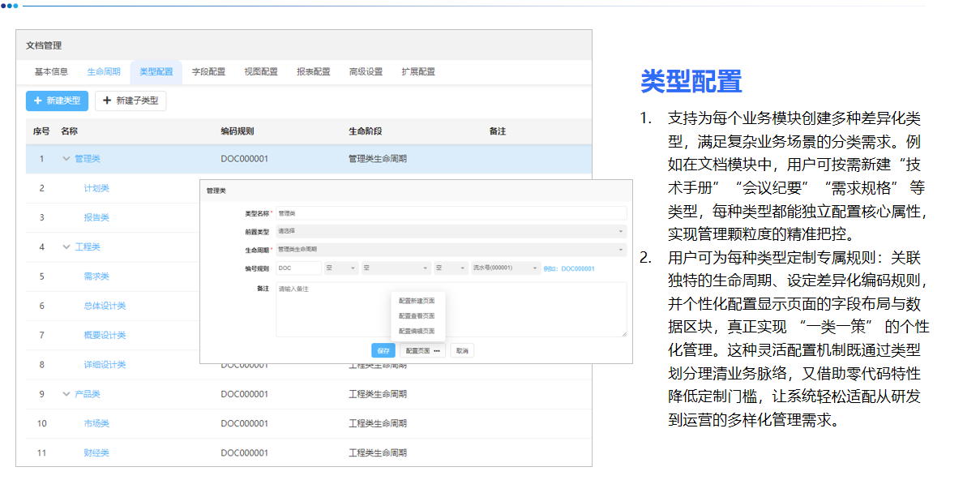
Task: Open the 生命周期 dropdown
Action: (x=620, y=247)
